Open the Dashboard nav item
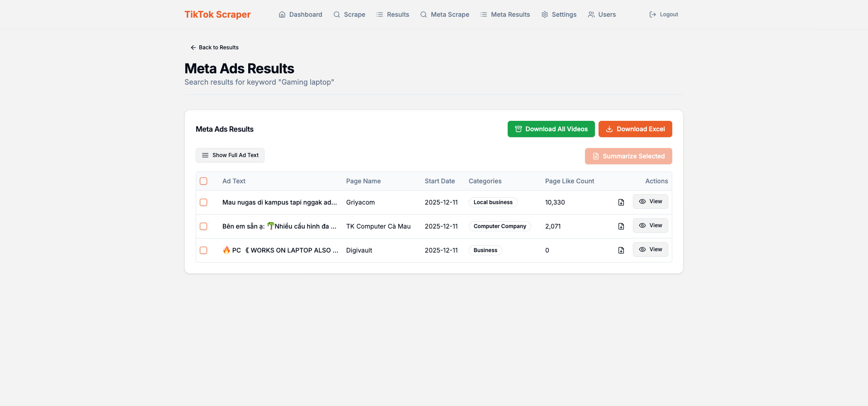The height and width of the screenshot is (406, 868). (301, 14)
